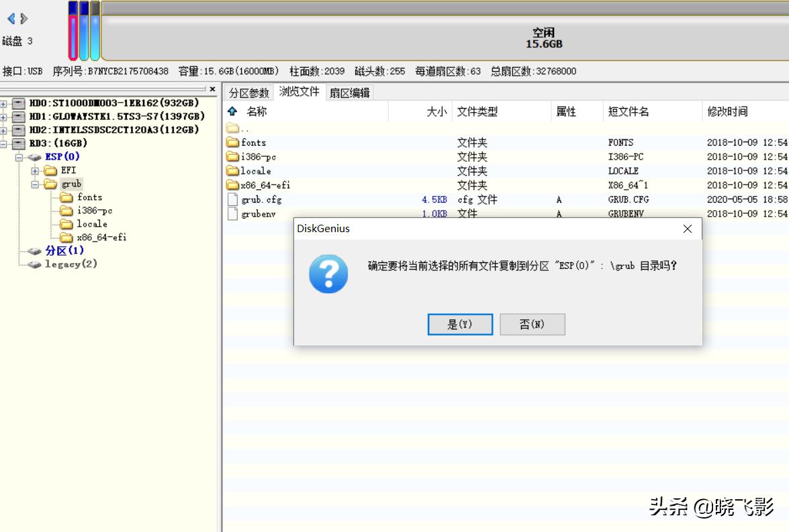Click the HD2 Intel SSD disk icon
The width and height of the screenshot is (789, 532).
(x=19, y=130)
